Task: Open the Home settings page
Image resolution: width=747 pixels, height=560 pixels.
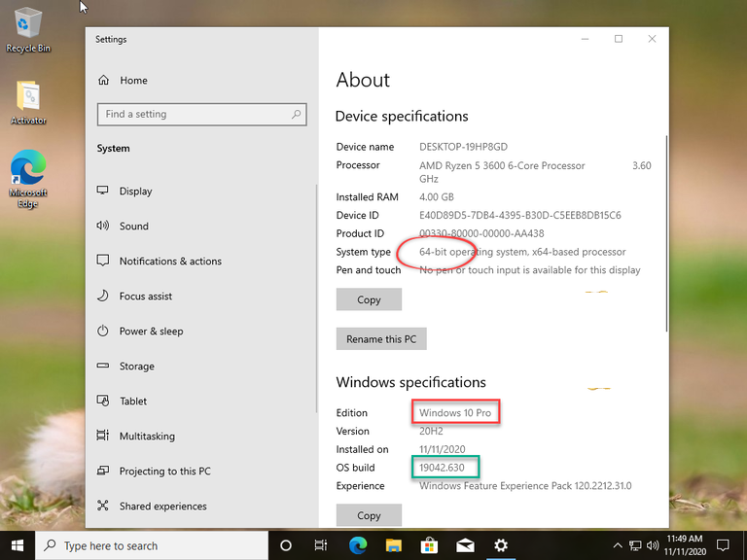Action: (123, 80)
